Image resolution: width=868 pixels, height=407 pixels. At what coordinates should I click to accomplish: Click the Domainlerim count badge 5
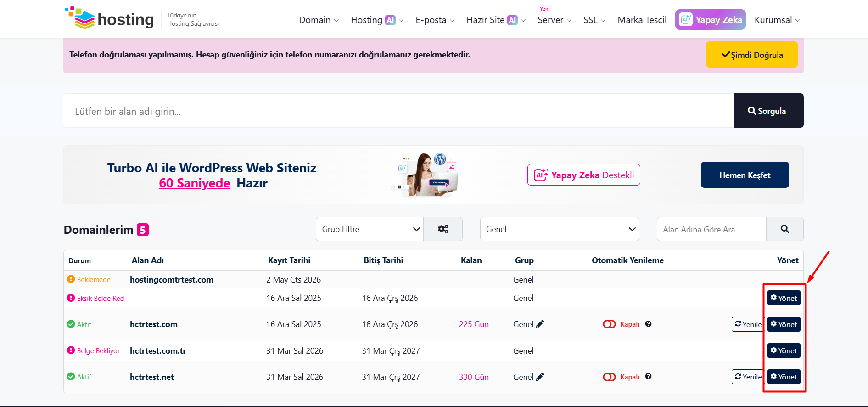(143, 230)
